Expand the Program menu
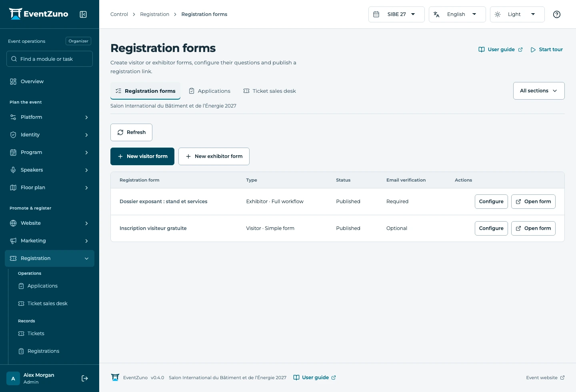Screen dimensions: 576x392 (x=50, y=152)
